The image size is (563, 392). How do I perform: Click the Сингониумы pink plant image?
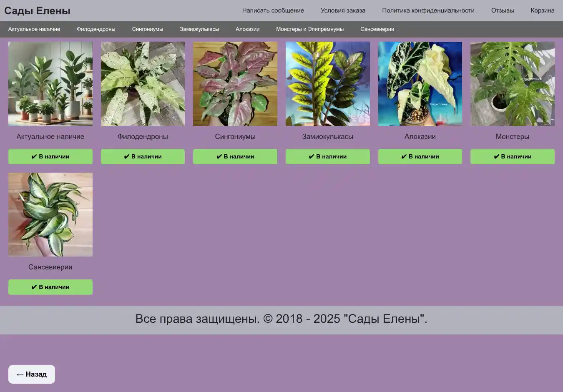(x=235, y=83)
